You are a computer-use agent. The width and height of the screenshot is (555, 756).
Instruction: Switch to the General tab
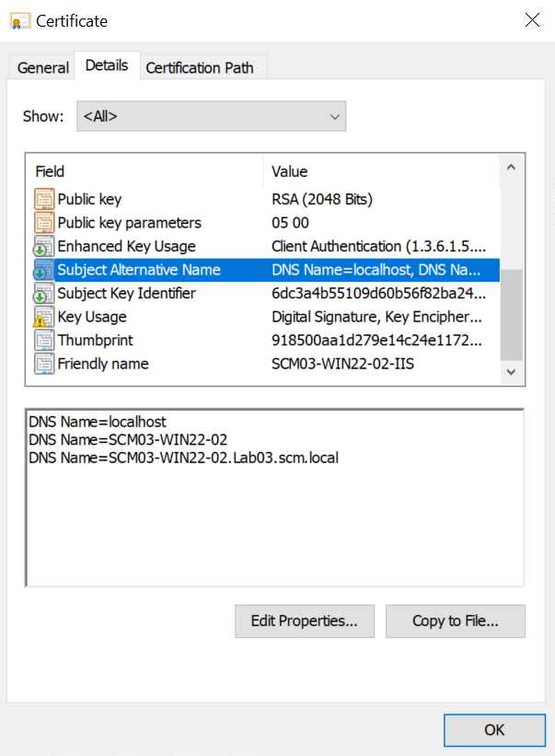43,67
